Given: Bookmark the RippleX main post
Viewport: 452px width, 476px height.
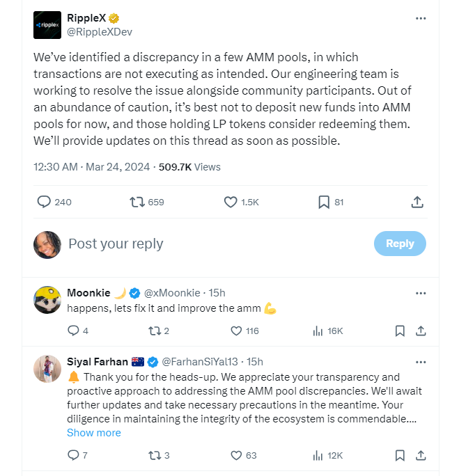Looking at the screenshot, I should coord(324,202).
